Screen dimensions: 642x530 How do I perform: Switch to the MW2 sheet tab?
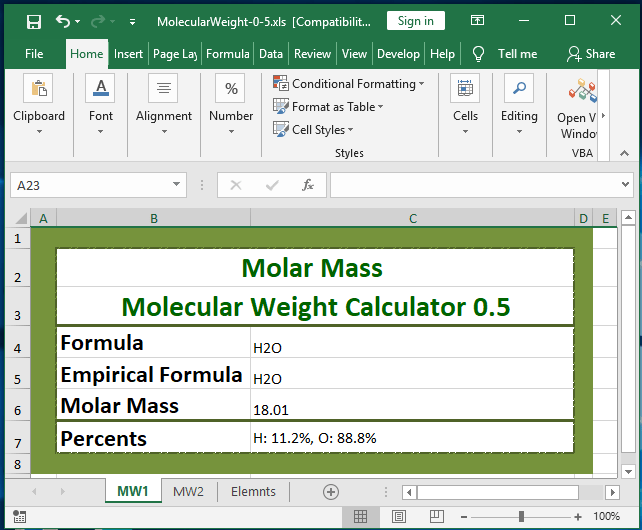point(188,491)
